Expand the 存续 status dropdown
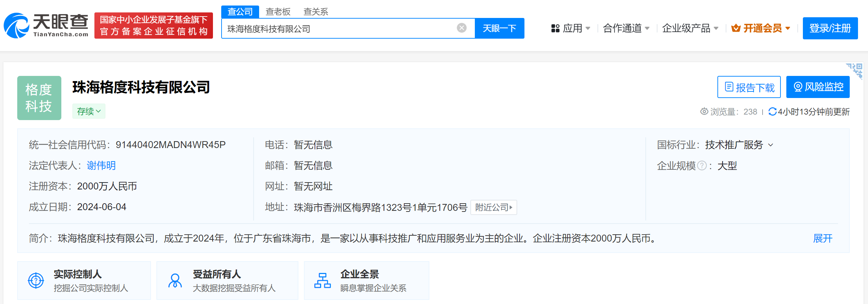 [89, 111]
